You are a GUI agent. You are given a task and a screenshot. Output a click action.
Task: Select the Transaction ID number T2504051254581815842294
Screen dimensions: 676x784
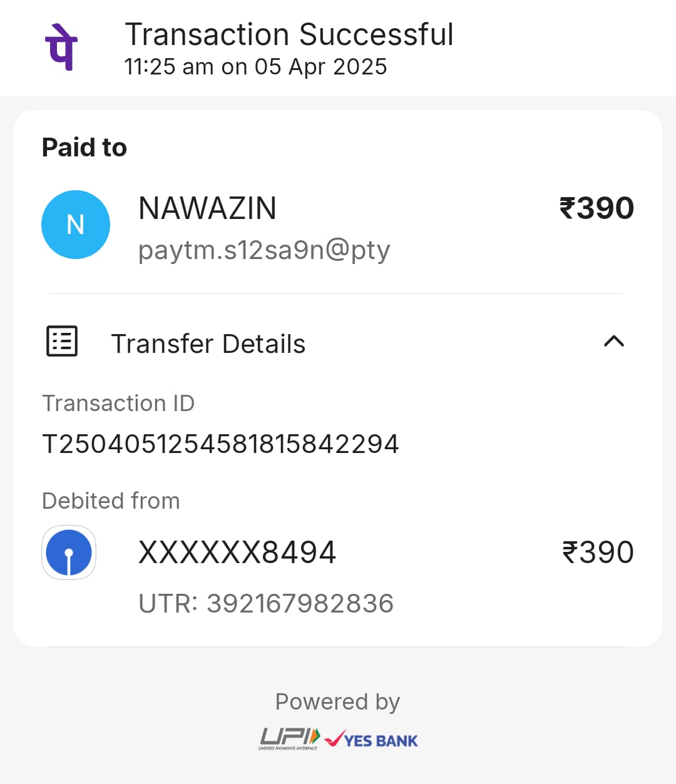pyautogui.click(x=220, y=444)
